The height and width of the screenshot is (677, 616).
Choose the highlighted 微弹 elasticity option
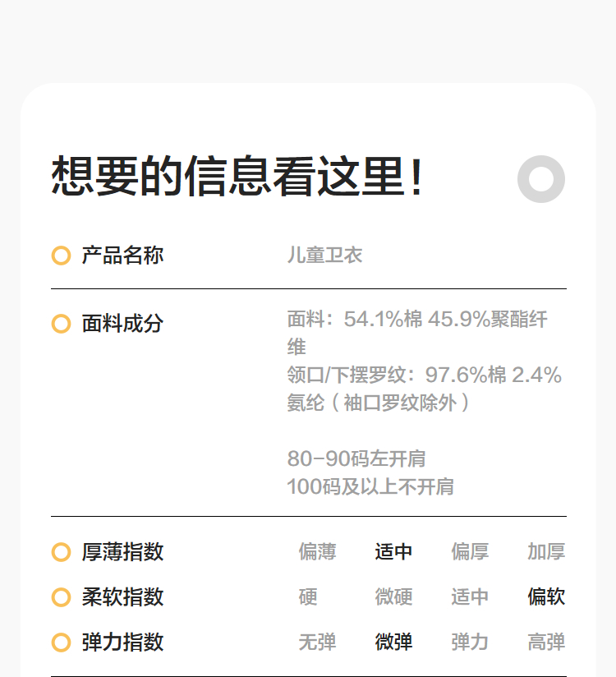coord(393,642)
